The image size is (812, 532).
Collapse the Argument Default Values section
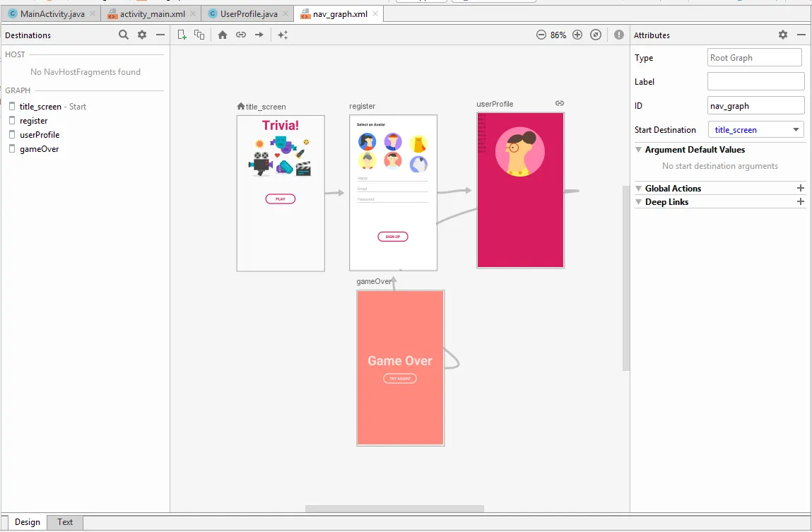tap(639, 150)
